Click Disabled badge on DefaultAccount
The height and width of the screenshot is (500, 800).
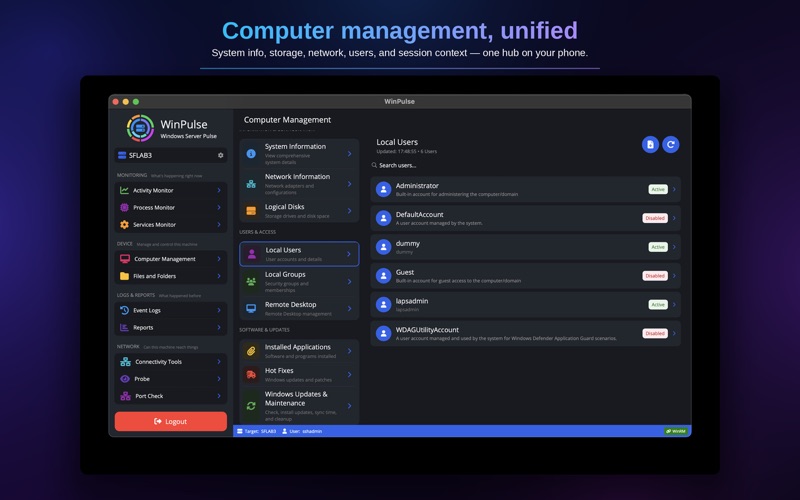(655, 218)
